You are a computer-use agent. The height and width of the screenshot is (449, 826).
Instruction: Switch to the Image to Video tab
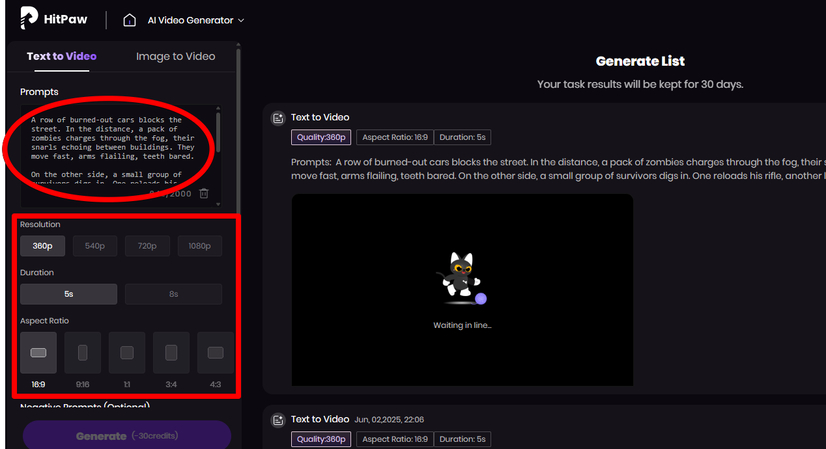[175, 57]
